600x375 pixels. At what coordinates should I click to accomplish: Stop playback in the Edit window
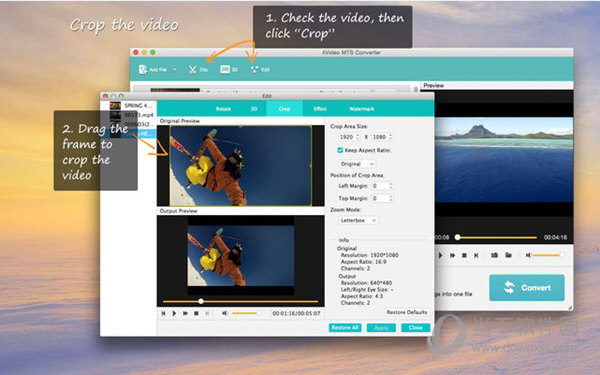(x=196, y=313)
